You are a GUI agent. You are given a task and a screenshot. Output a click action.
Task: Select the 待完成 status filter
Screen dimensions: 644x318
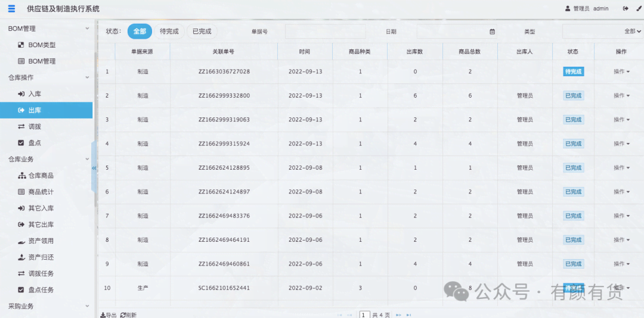169,32
